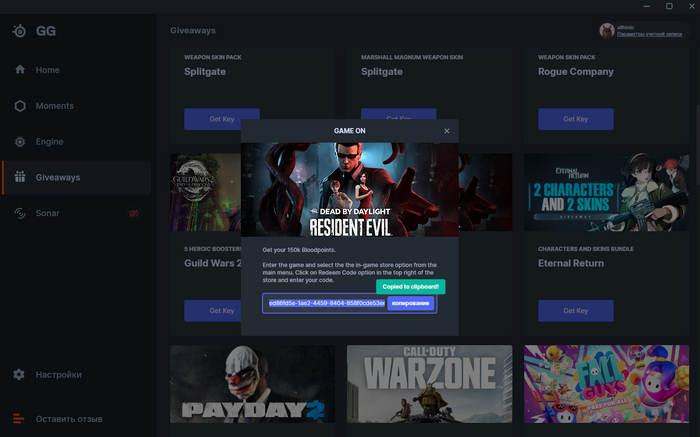Select the Moments hexagon icon
This screenshot has width=700, height=437.
[20, 106]
